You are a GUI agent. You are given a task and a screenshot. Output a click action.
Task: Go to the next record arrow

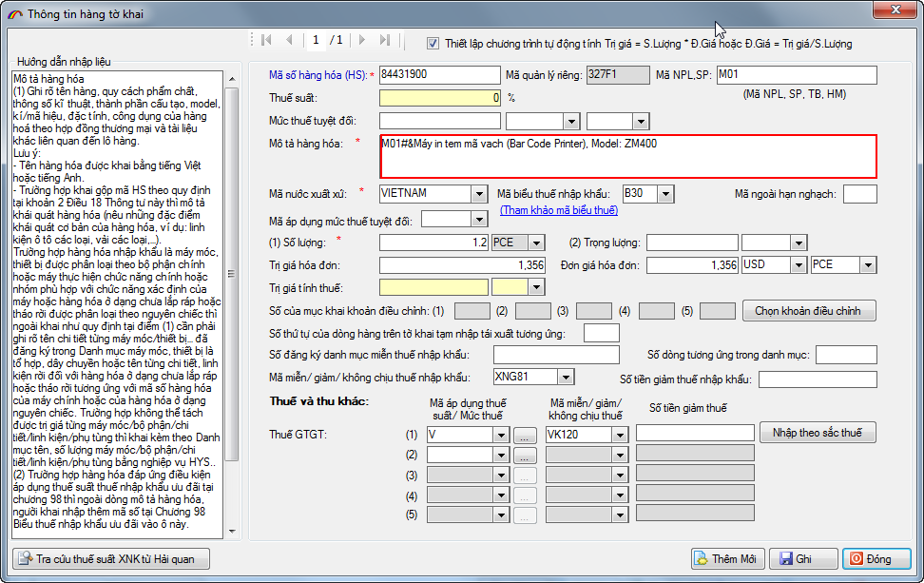[362, 40]
